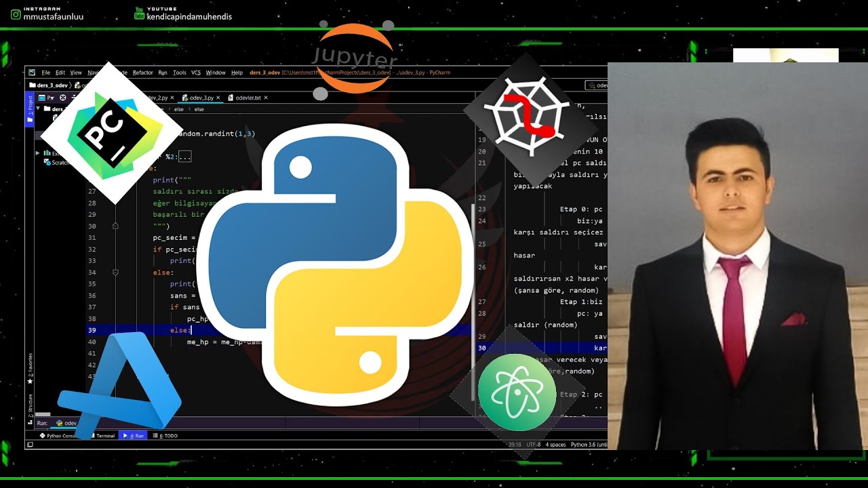Open the Python 3.6 interpreter selector

(x=589, y=445)
